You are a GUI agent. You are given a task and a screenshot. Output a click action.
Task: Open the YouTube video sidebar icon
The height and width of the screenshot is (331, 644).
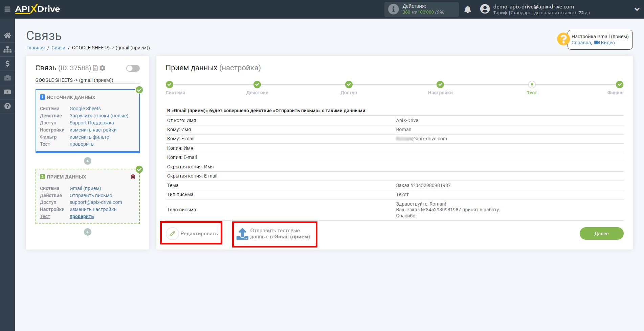pyautogui.click(x=7, y=92)
